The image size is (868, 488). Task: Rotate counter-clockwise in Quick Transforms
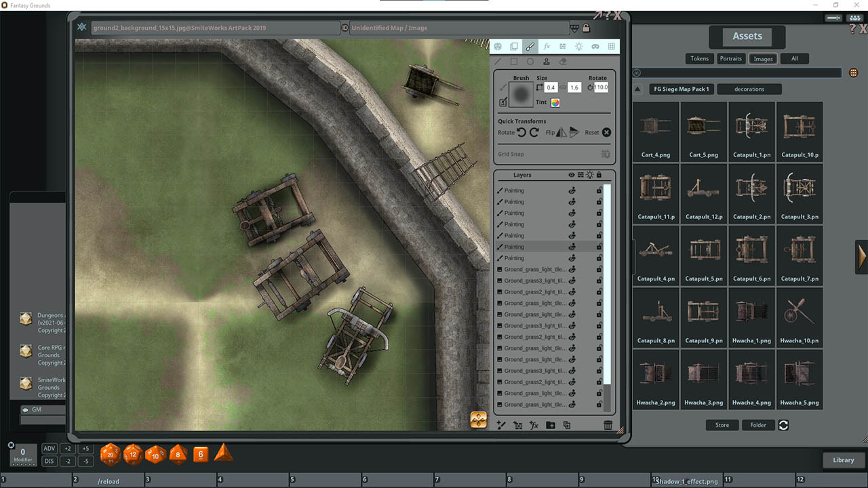click(x=521, y=132)
